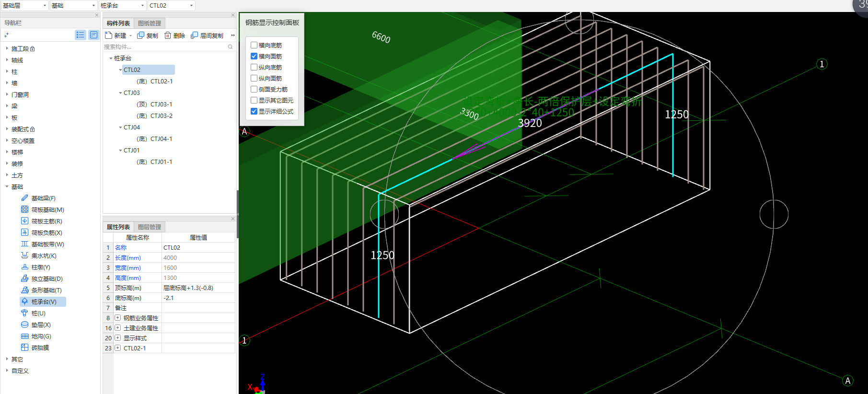
Task: Click the 新建 new component icon
Action: (108, 35)
